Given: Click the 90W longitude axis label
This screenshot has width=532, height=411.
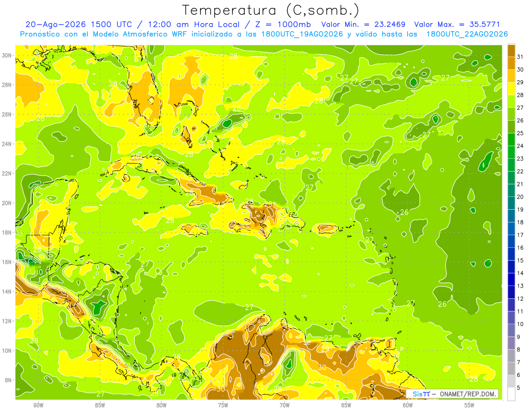Looking at the screenshot, I should [39, 405].
